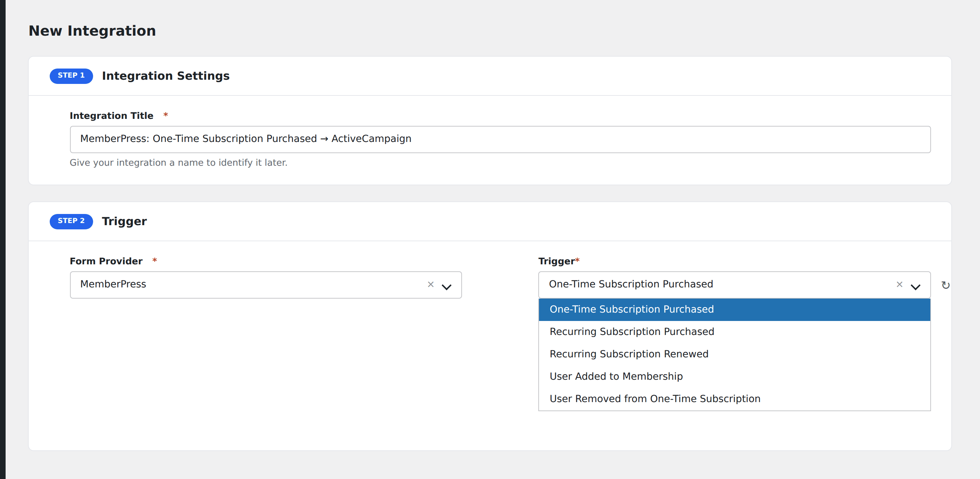Click the Integration Title label
The height and width of the screenshot is (479, 980).
(111, 116)
